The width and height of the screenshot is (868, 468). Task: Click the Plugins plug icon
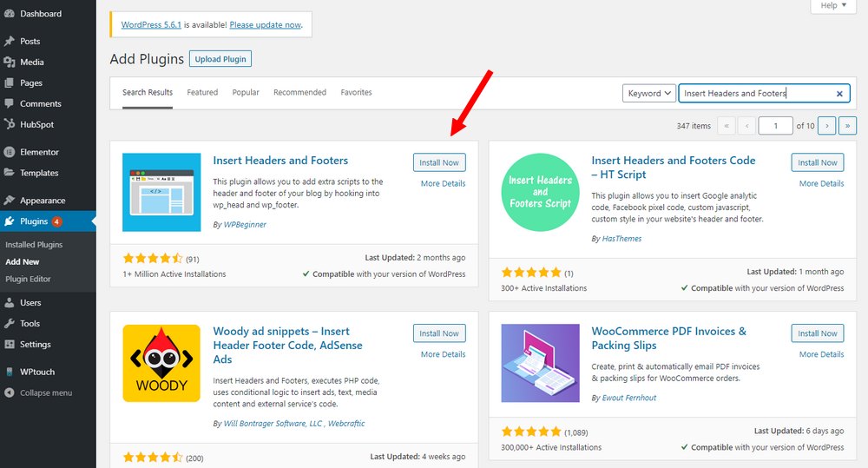pos(10,221)
